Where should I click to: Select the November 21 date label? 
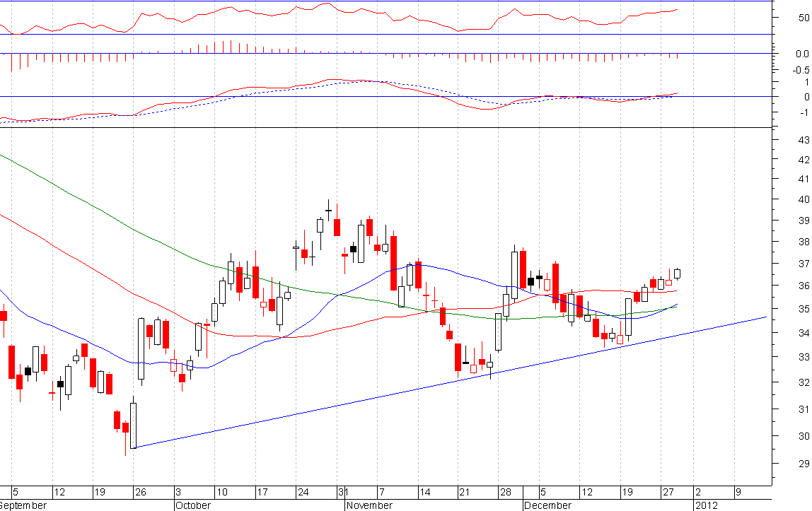(x=464, y=492)
